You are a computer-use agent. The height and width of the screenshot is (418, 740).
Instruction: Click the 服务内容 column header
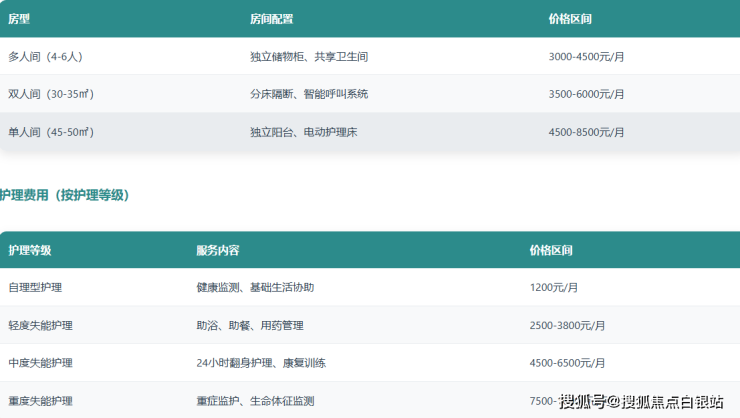(x=218, y=250)
